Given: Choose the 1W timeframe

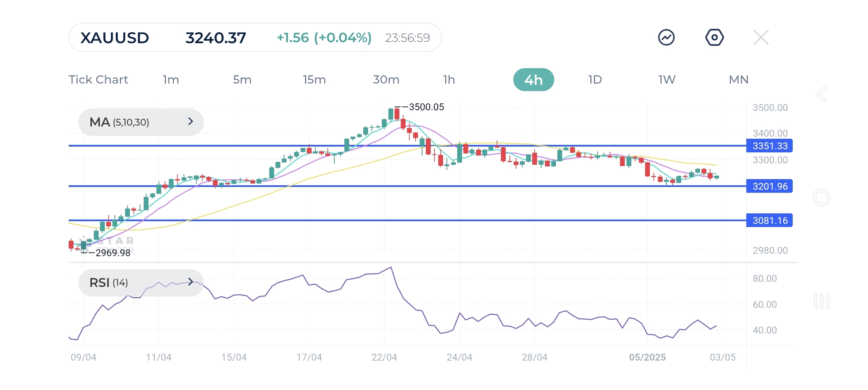Looking at the screenshot, I should pyautogui.click(x=666, y=80).
